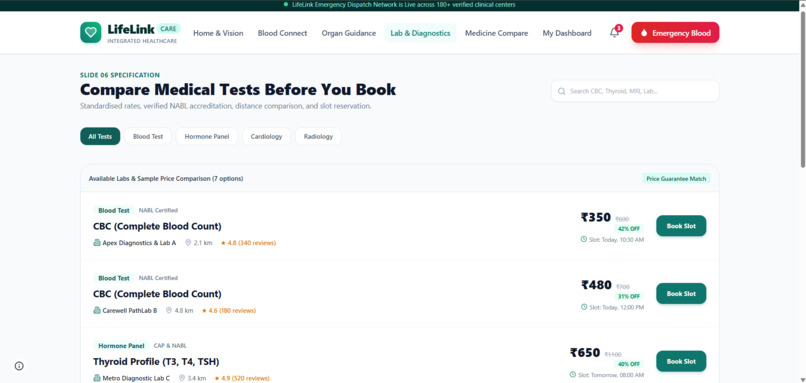Click the ₹350 price
The image size is (806, 383).
[x=596, y=217]
